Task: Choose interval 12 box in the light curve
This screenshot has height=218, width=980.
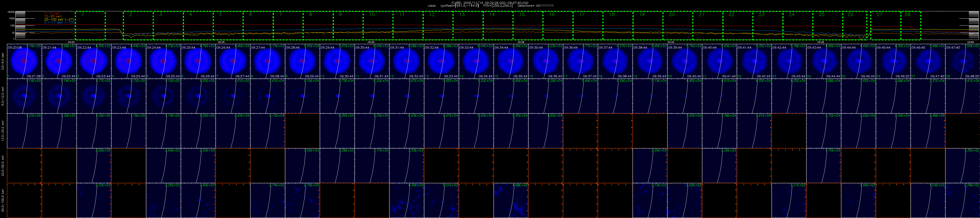Action: pyautogui.click(x=438, y=26)
